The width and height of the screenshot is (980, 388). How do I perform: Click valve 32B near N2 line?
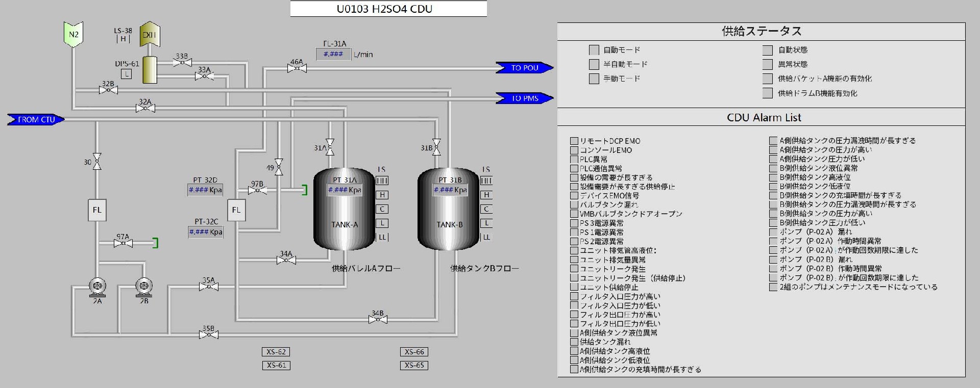[x=108, y=90]
